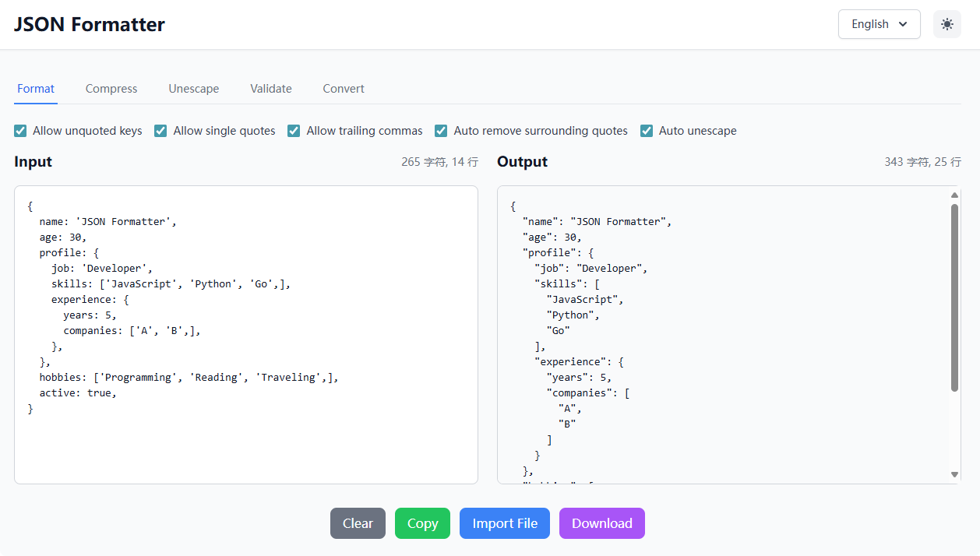This screenshot has width=980, height=556.
Task: Go to the Convert tab
Action: click(x=344, y=89)
